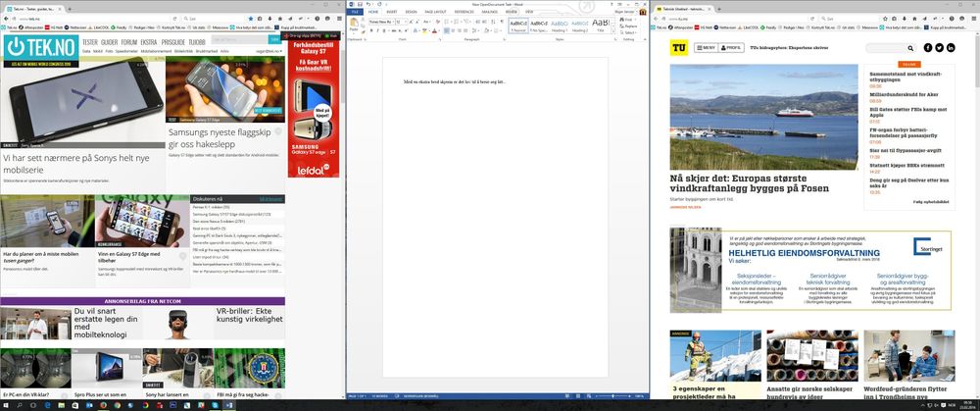The image size is (980, 411).
Task: Click the Paste button in Word
Action: 354,26
